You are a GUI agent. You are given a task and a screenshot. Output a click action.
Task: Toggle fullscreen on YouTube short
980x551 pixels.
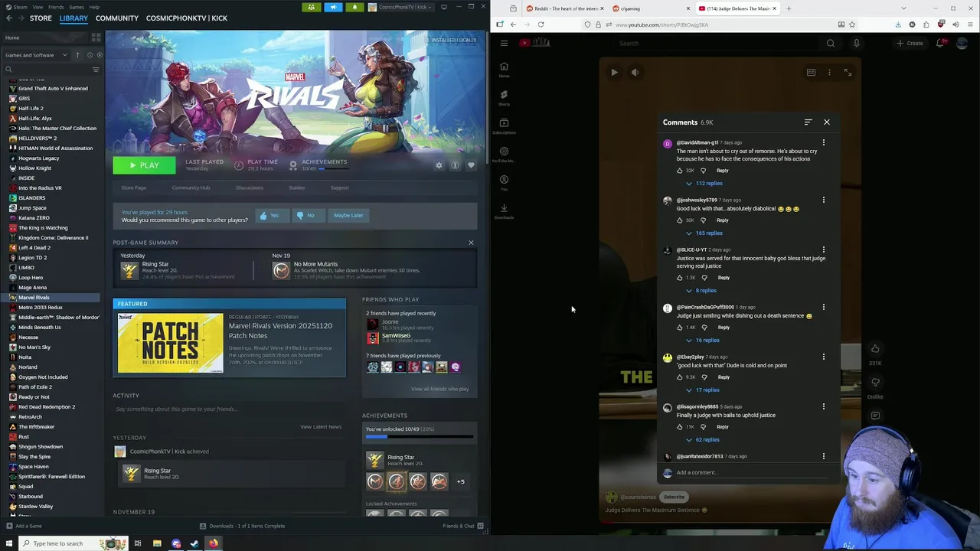[x=848, y=73]
